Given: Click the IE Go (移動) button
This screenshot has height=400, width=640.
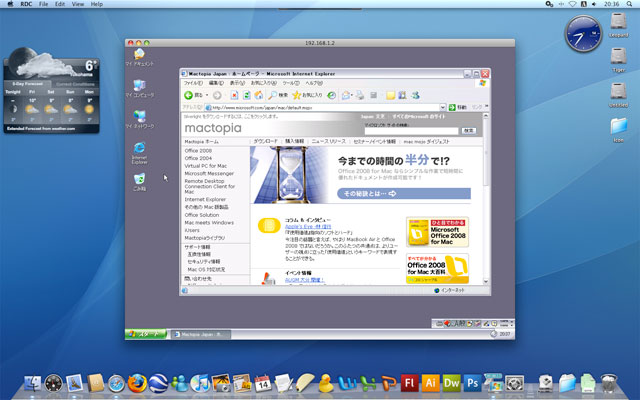Looking at the screenshot, I should [x=458, y=107].
